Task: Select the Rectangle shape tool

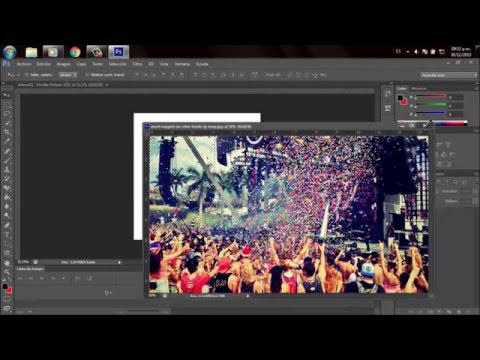Action: [x=7, y=253]
